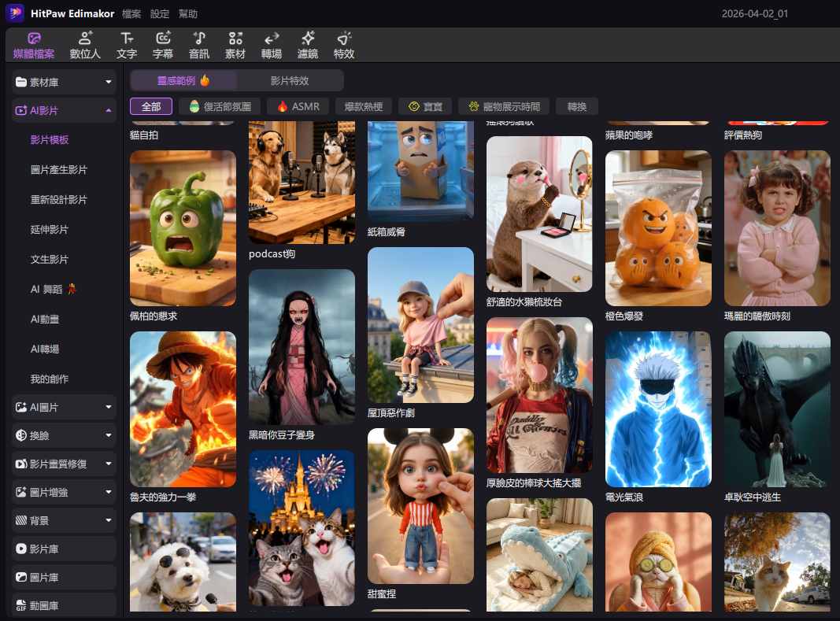Open the 濾鏡 filters tool
This screenshot has width=840, height=621.
point(308,45)
